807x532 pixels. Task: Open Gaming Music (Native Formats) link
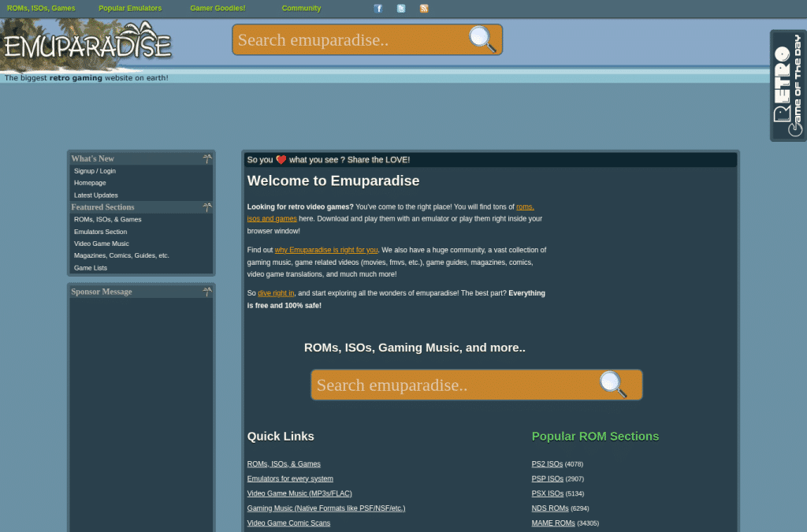click(326, 508)
